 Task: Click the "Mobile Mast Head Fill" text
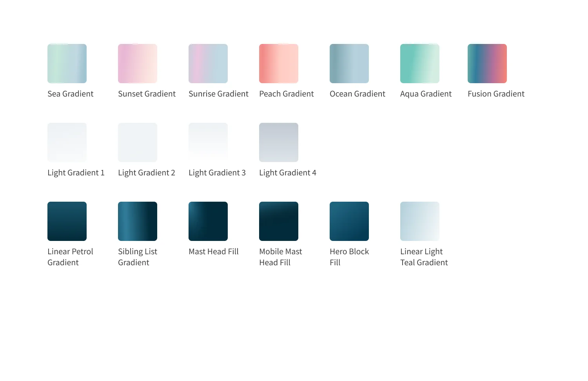click(x=281, y=257)
